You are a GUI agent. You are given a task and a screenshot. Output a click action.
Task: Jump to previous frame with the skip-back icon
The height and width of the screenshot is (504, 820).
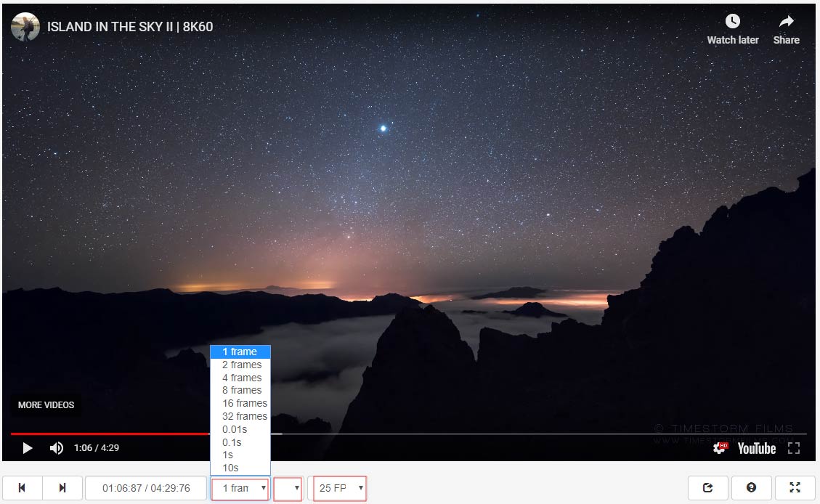(23, 487)
